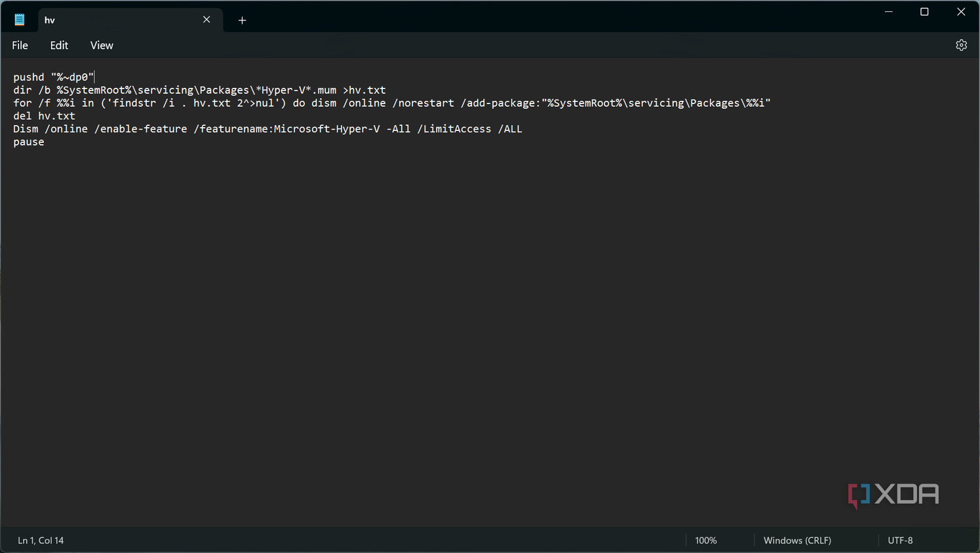Image resolution: width=980 pixels, height=553 pixels.
Task: Open the Edit menu
Action: click(x=59, y=45)
